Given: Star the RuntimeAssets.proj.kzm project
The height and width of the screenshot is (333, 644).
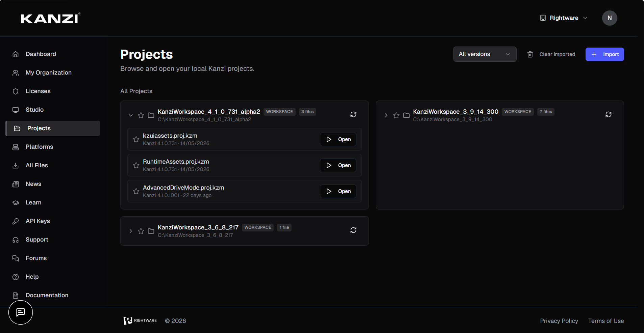Looking at the screenshot, I should tap(136, 165).
